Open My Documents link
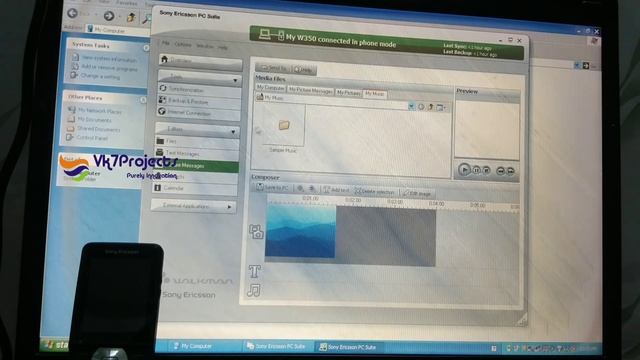The width and height of the screenshot is (640, 360). click(x=94, y=120)
